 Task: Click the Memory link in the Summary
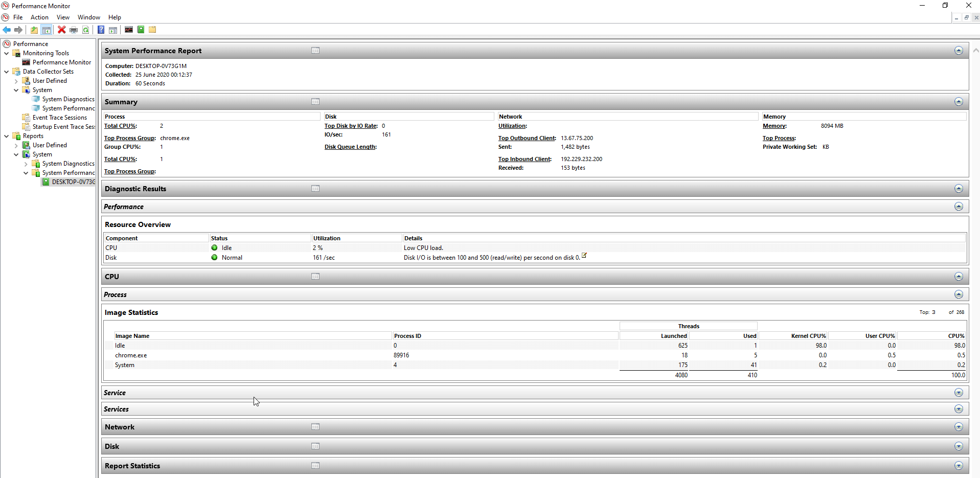pyautogui.click(x=773, y=126)
